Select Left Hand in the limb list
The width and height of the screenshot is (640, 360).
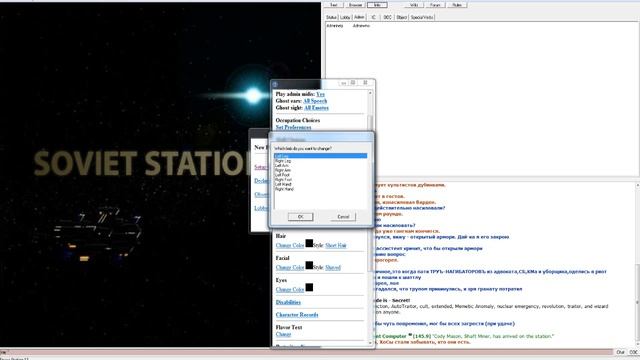(320, 184)
